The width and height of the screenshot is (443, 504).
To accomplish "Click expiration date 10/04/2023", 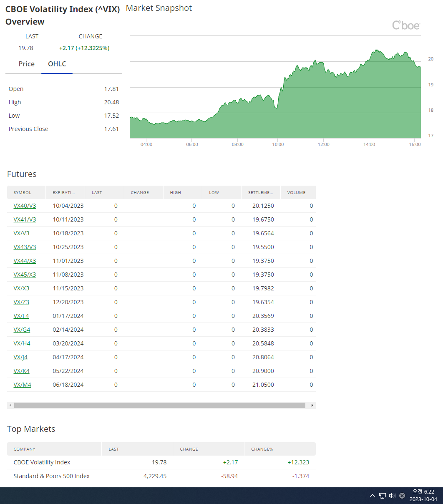I will click(68, 206).
